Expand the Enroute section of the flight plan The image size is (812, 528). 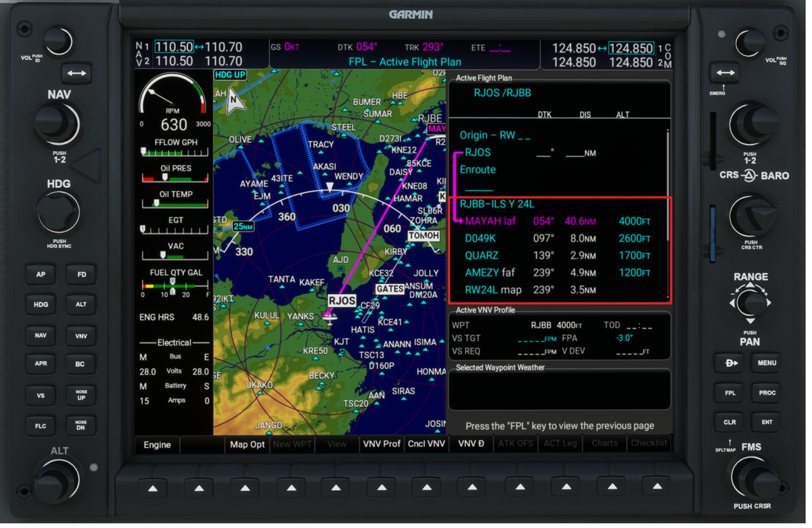(478, 170)
